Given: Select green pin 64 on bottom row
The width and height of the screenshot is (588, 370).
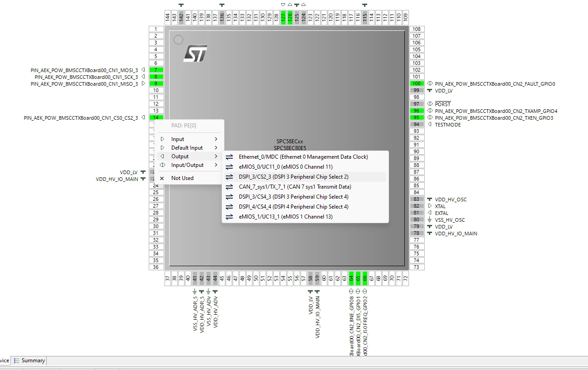Looking at the screenshot, I should click(351, 278).
